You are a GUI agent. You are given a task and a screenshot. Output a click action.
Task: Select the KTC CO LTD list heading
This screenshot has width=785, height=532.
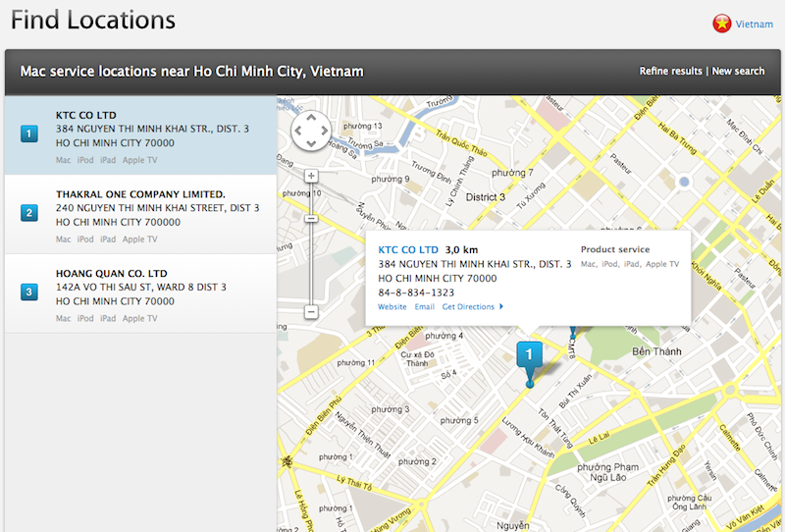(86, 115)
